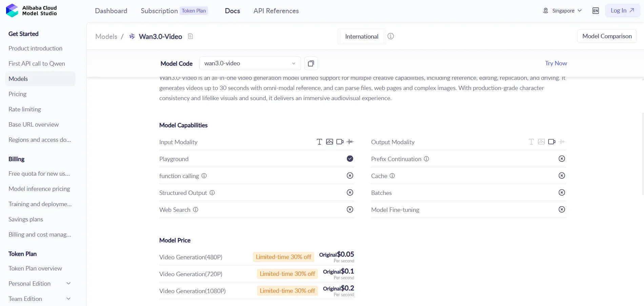Copy the model code with the copy icon

311,63
